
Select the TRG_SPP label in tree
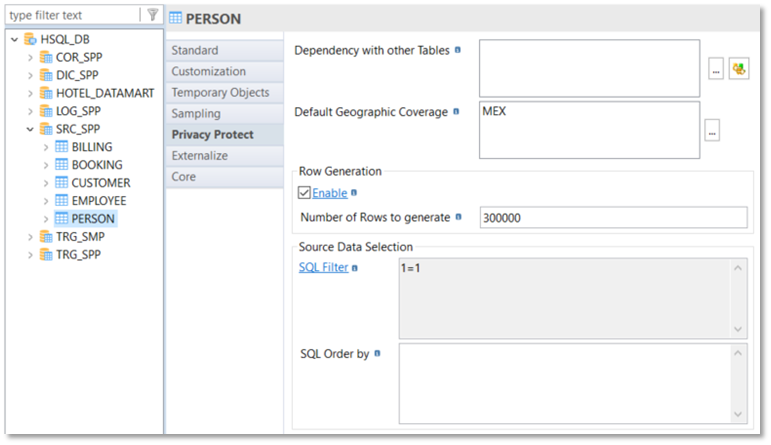78,255
